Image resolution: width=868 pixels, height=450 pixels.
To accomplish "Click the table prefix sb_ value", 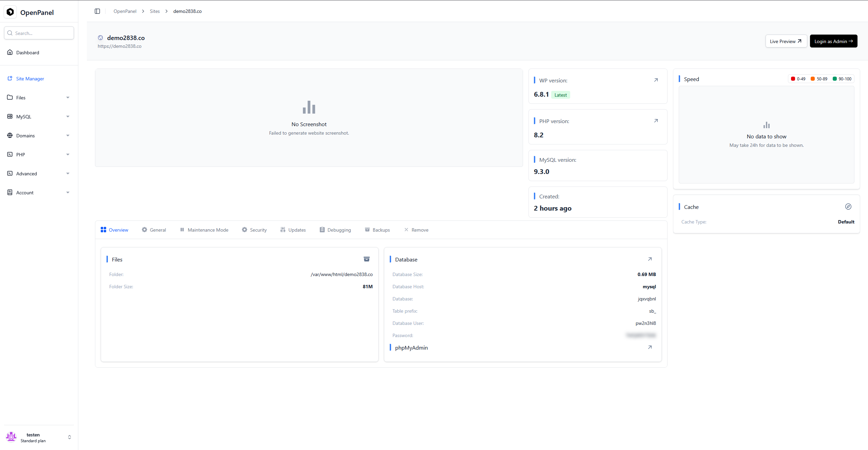I will (x=652, y=311).
